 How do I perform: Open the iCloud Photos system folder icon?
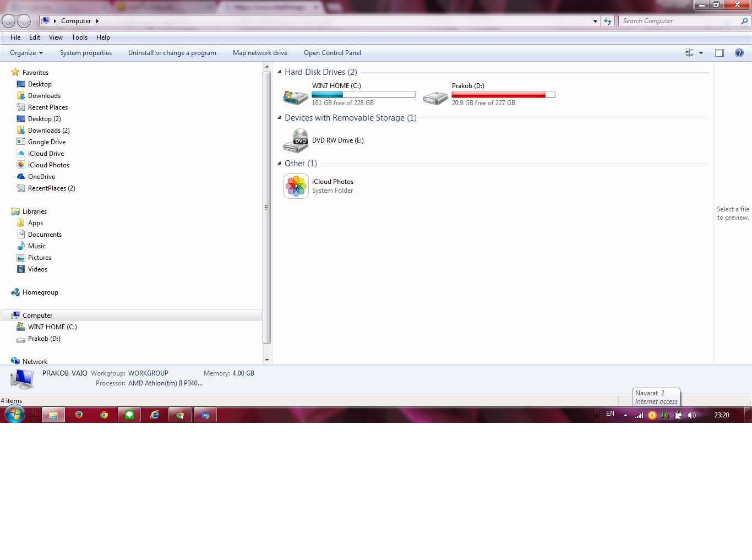296,186
